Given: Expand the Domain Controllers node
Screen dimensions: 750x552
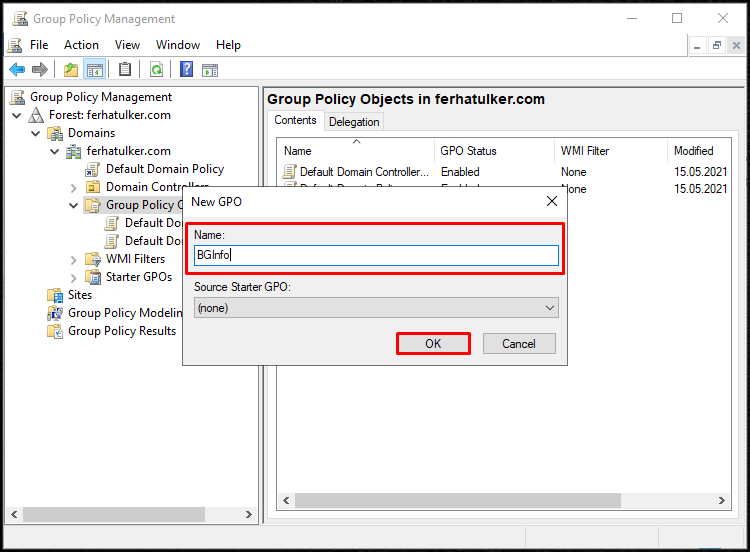Looking at the screenshot, I should pos(73,188).
